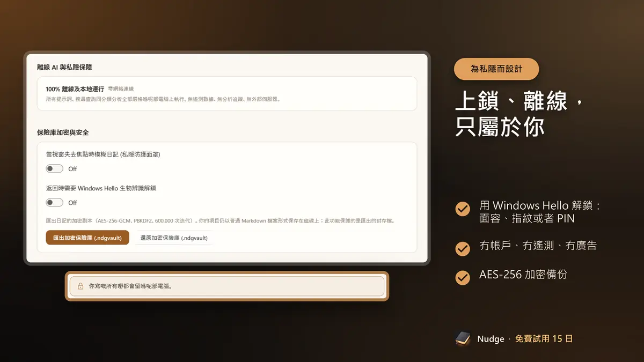Click the Nudge notebook app icon
The image size is (644, 362).
click(463, 338)
